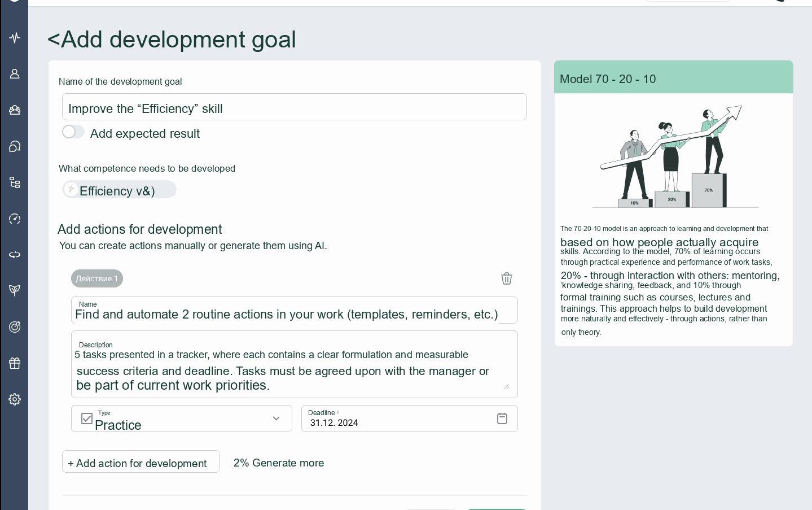Image resolution: width=812 pixels, height=510 pixels.
Task: Edit the action Name input field
Action: coord(295,310)
